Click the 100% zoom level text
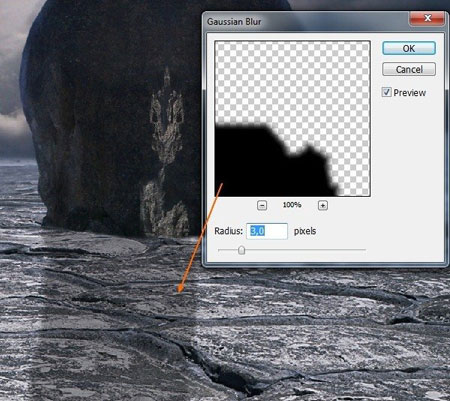Image resolution: width=450 pixels, height=401 pixels. 292,205
